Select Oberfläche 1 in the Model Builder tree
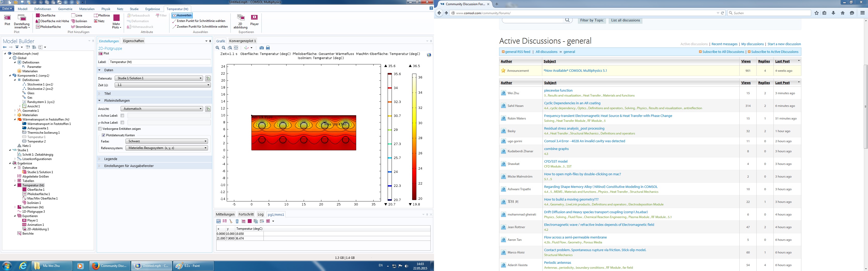Screen dimensions: 868x271 pyautogui.click(x=36, y=190)
